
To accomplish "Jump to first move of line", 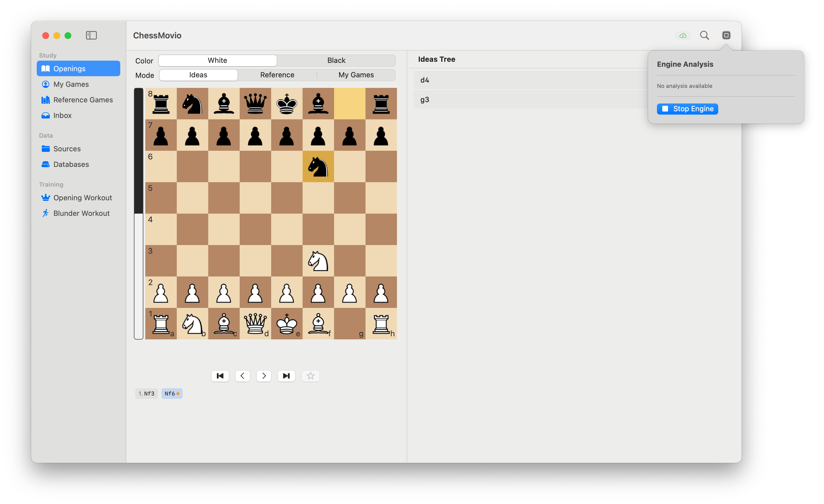I will point(220,376).
